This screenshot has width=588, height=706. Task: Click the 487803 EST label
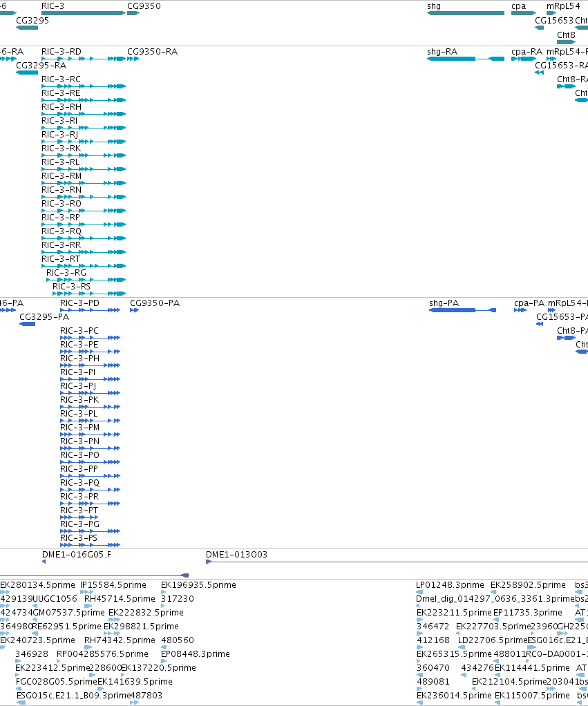pos(146,696)
